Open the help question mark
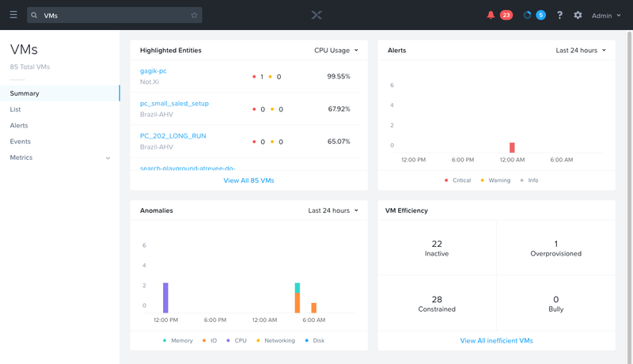Viewport: 633px width, 364px height. (x=559, y=15)
